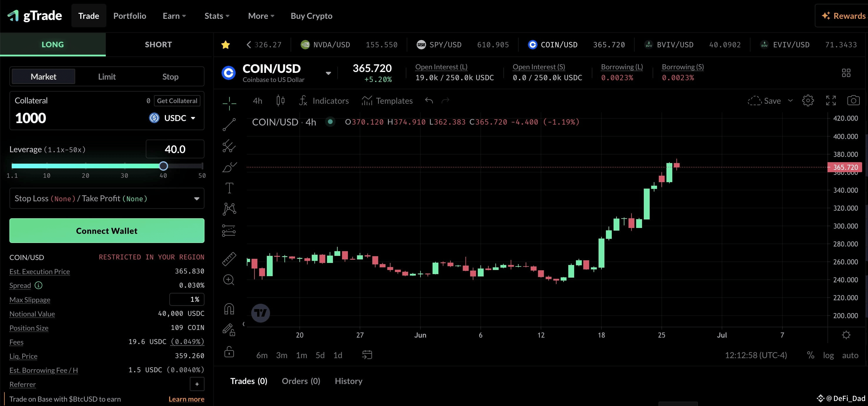The height and width of the screenshot is (406, 868).
Task: Switch to the History tab
Action: [x=348, y=381]
